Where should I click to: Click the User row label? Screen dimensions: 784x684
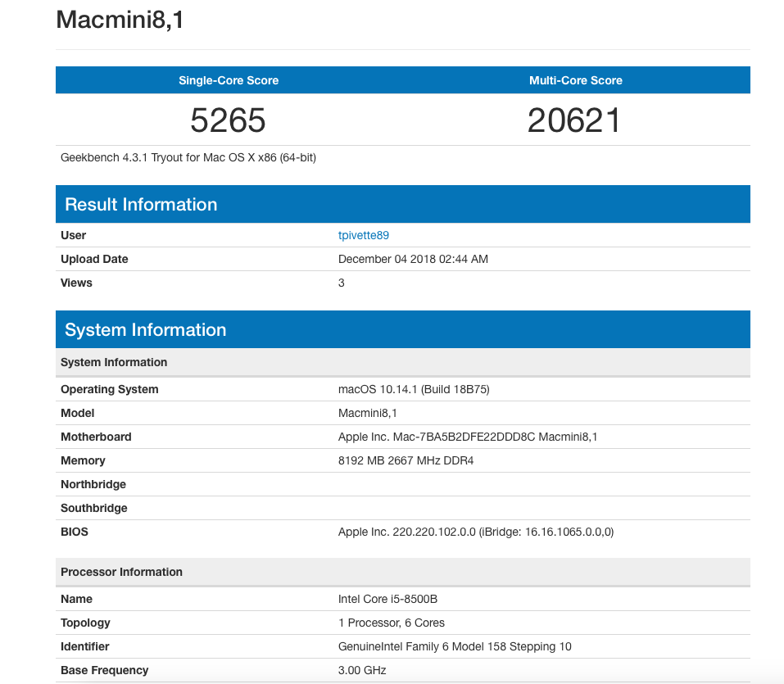tap(73, 235)
